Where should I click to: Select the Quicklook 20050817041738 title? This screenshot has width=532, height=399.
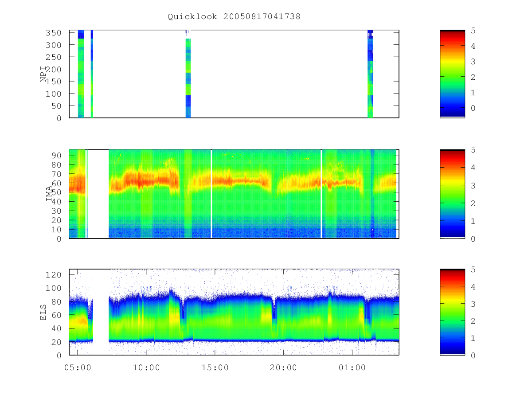[x=234, y=17]
